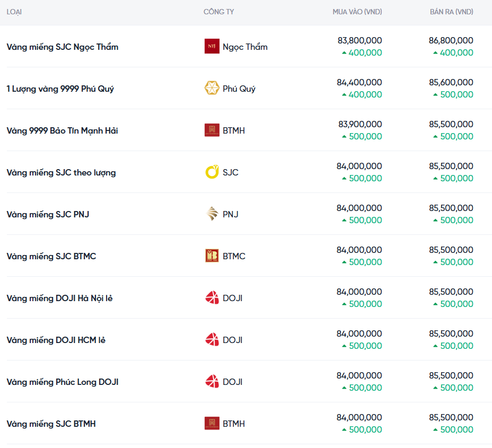Click the CÔNG TY column header
Viewport: 492px width, 448px height.
[218, 12]
